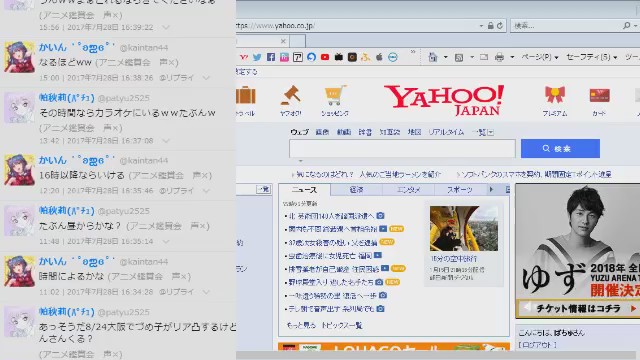Open the もっと見る link
This screenshot has height=360, width=640.
(301, 325)
